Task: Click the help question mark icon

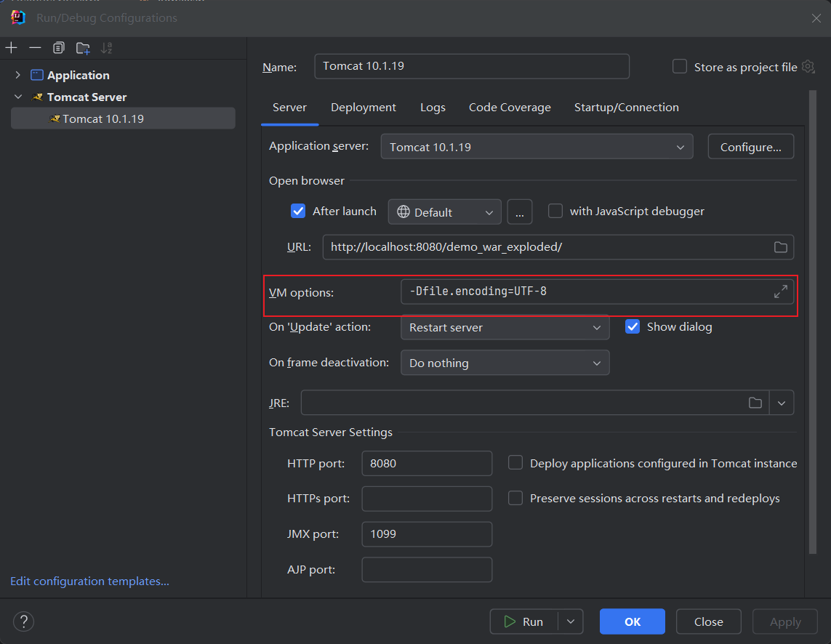Action: click(x=24, y=621)
